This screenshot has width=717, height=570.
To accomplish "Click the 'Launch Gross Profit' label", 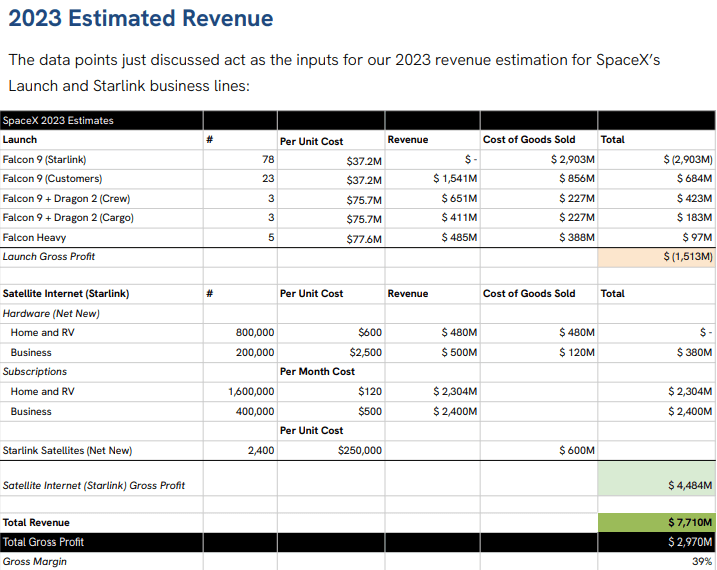I will click(x=48, y=257).
